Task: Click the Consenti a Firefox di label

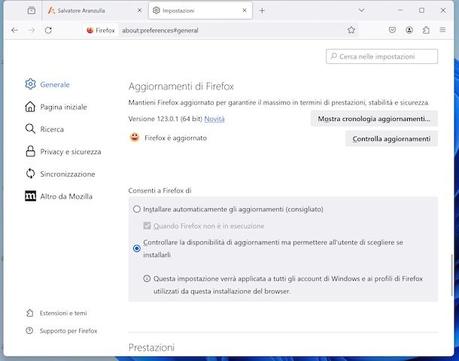Action: (x=160, y=191)
